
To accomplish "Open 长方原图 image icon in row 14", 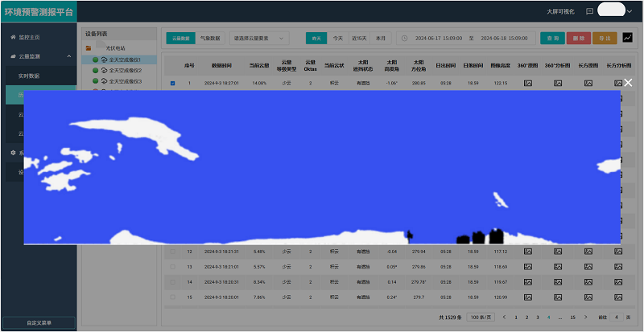I will [588, 282].
